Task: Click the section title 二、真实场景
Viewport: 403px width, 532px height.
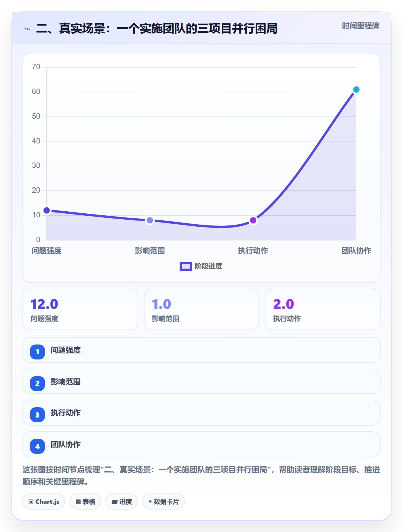Action: 157,28
